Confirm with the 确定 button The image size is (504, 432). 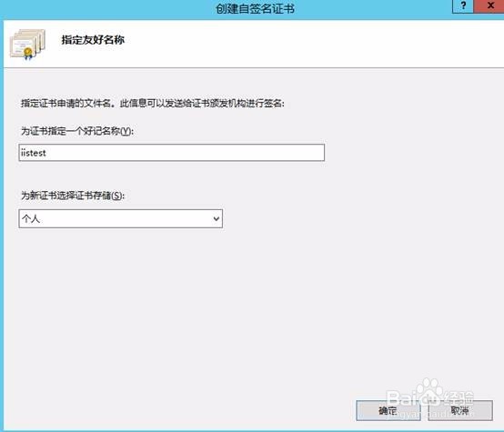(388, 410)
